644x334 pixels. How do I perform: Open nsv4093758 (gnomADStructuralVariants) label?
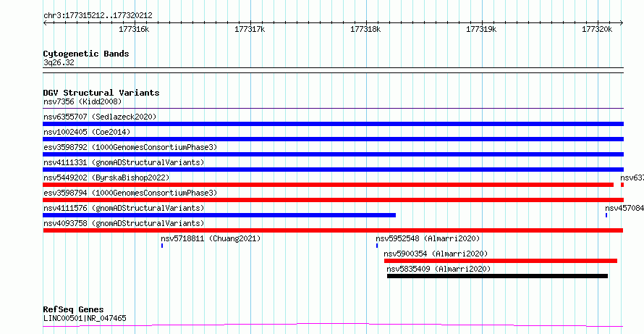[x=124, y=223]
